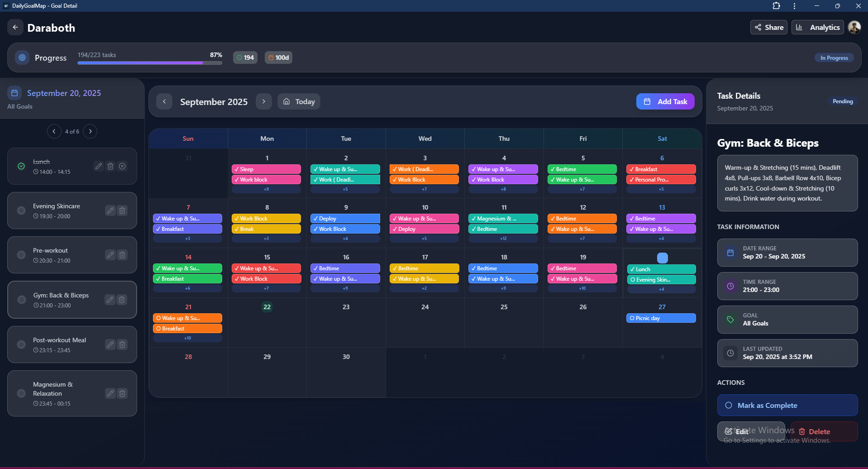
Task: Open the Lunch event on September 20
Action: click(x=661, y=269)
